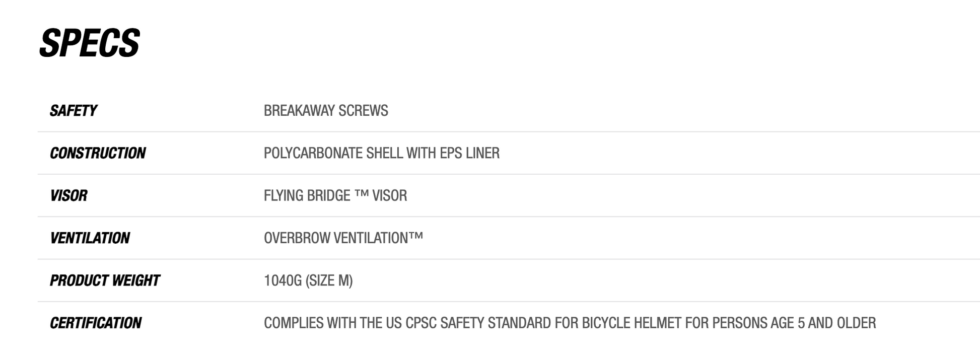Select the CONSTRUCTION row label
The image size is (980, 359).
tap(98, 153)
